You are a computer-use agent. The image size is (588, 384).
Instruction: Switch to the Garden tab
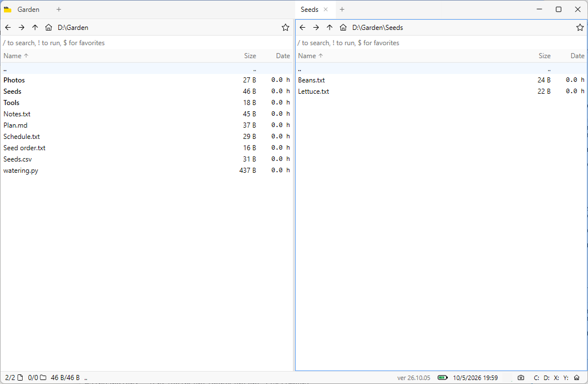[28, 10]
